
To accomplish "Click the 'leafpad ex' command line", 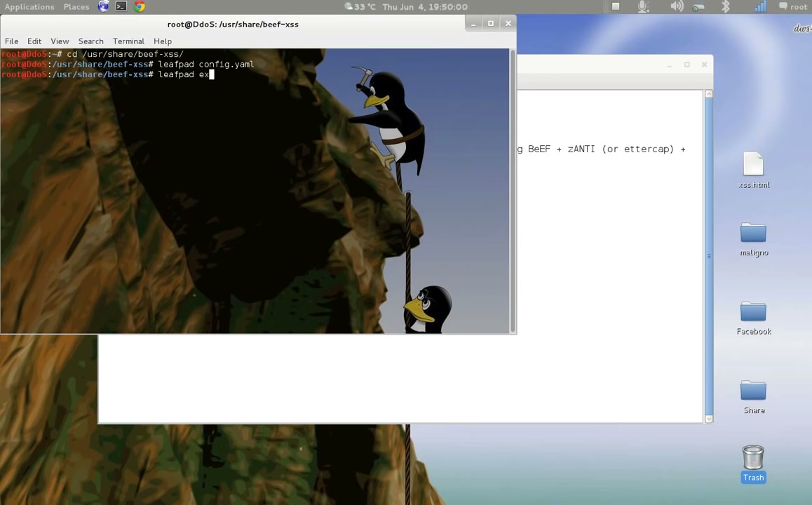I will point(108,74).
